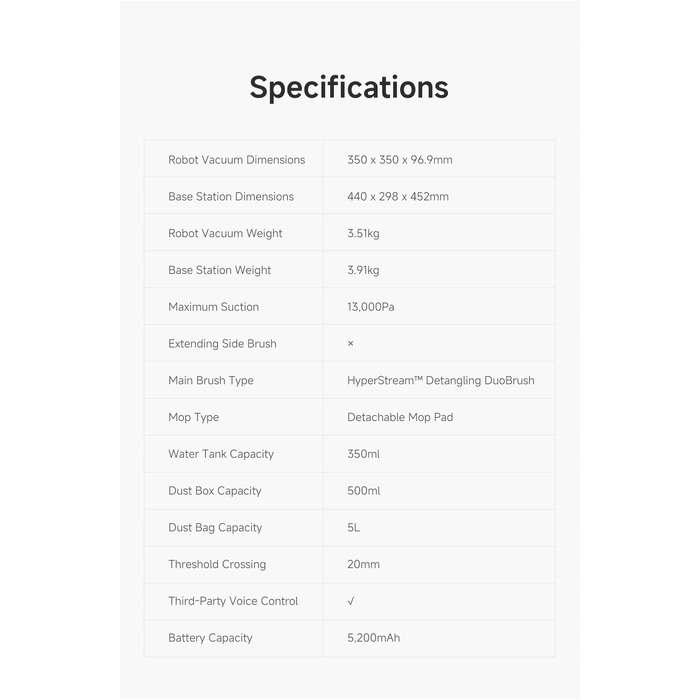
Task: Click the × mark for Extending Side Brush
Action: pos(350,343)
